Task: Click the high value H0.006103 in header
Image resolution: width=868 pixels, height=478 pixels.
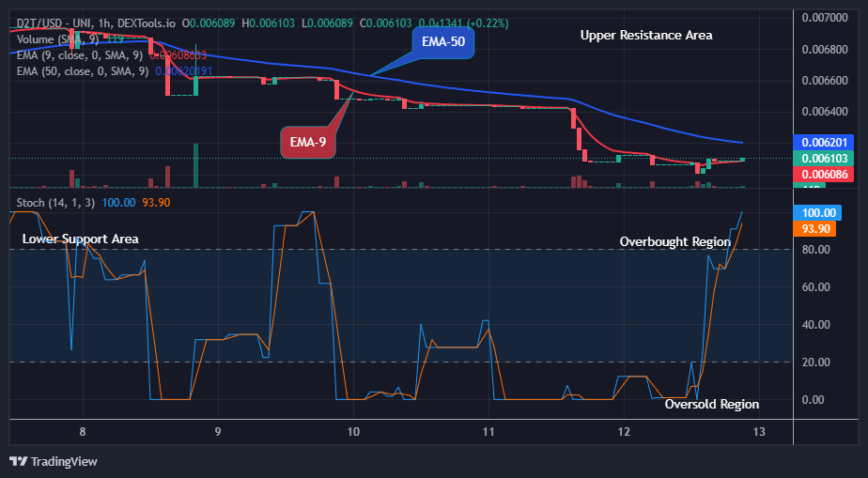Action: (268, 23)
